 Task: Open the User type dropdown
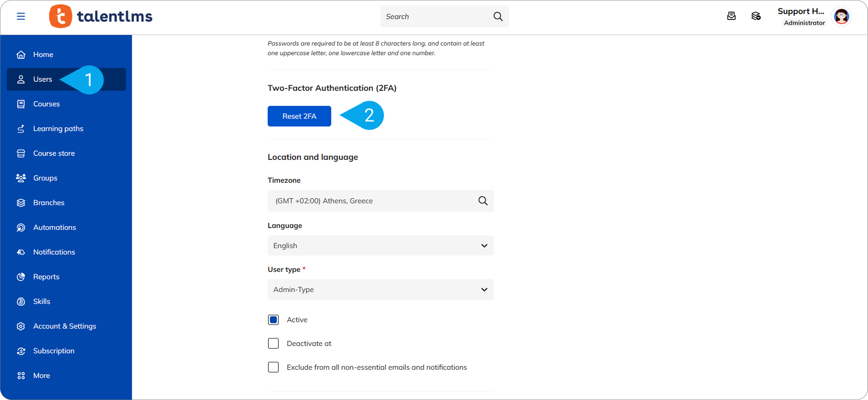point(380,289)
